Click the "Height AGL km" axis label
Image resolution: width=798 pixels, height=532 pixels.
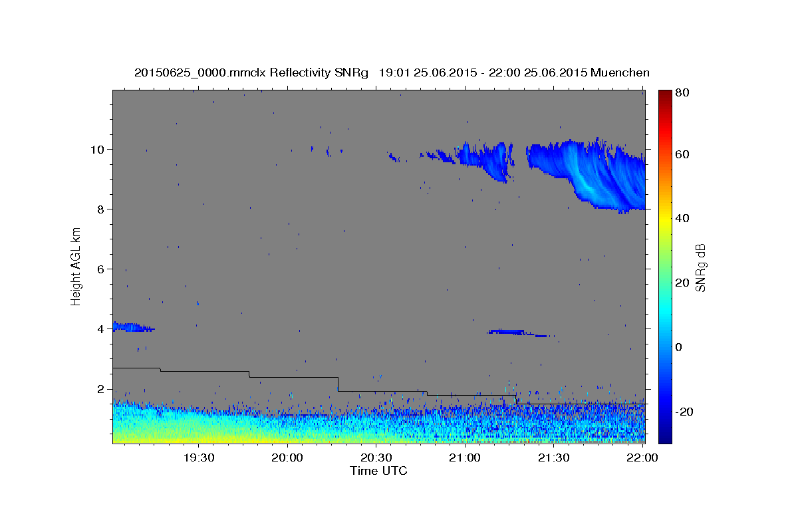76,266
